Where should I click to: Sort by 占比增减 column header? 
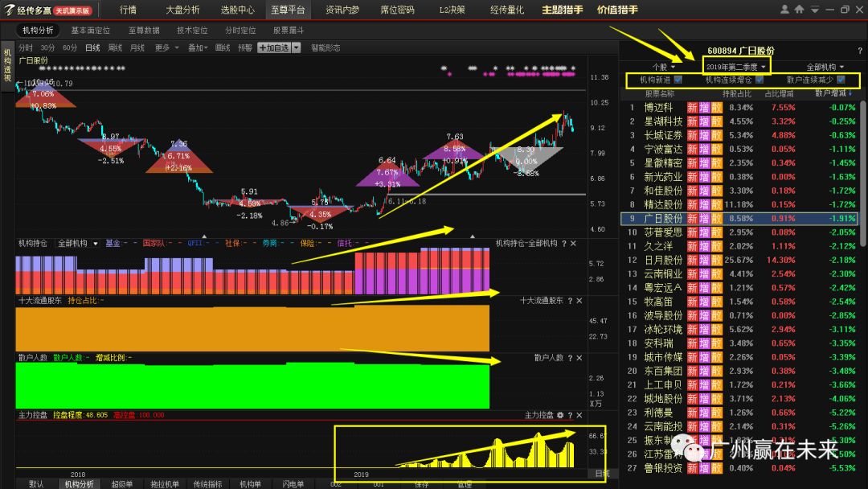(779, 94)
